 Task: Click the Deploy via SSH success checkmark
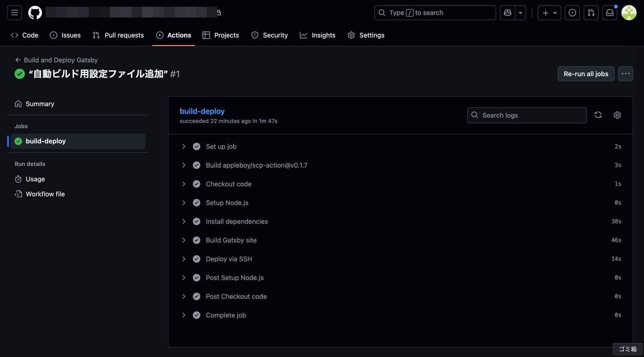[x=197, y=259]
